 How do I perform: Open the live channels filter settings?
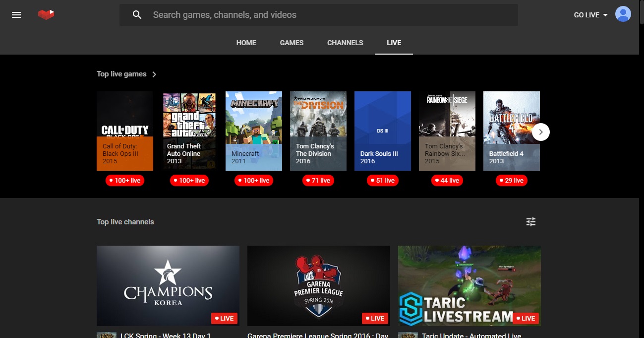531,222
